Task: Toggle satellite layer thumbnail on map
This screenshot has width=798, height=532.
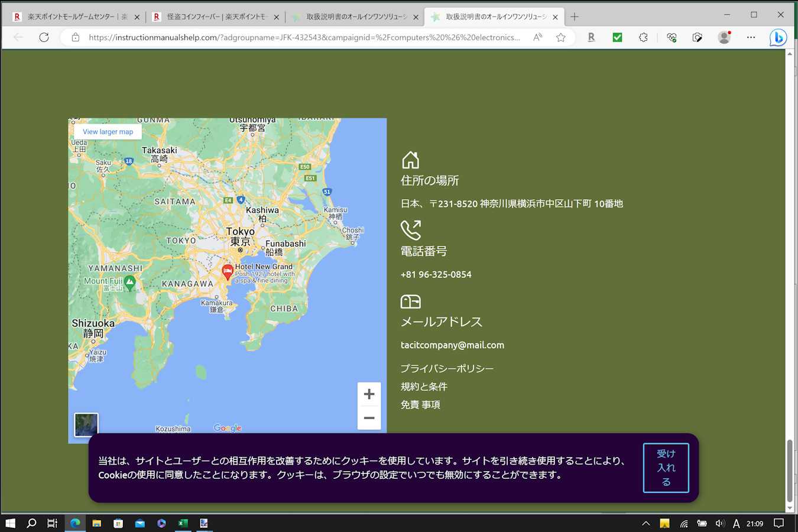Action: [x=86, y=424]
